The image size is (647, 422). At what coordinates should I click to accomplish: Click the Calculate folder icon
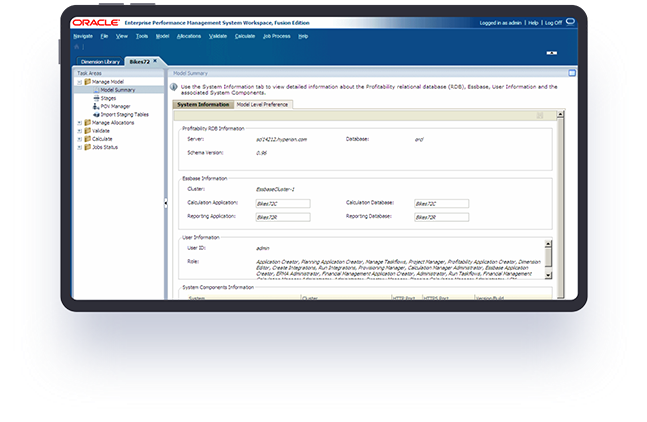tap(87, 139)
